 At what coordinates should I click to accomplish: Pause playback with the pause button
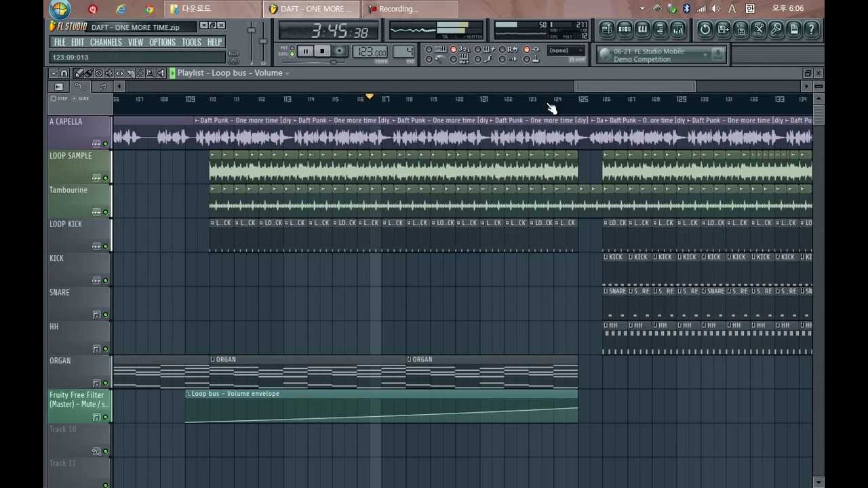[x=305, y=51]
